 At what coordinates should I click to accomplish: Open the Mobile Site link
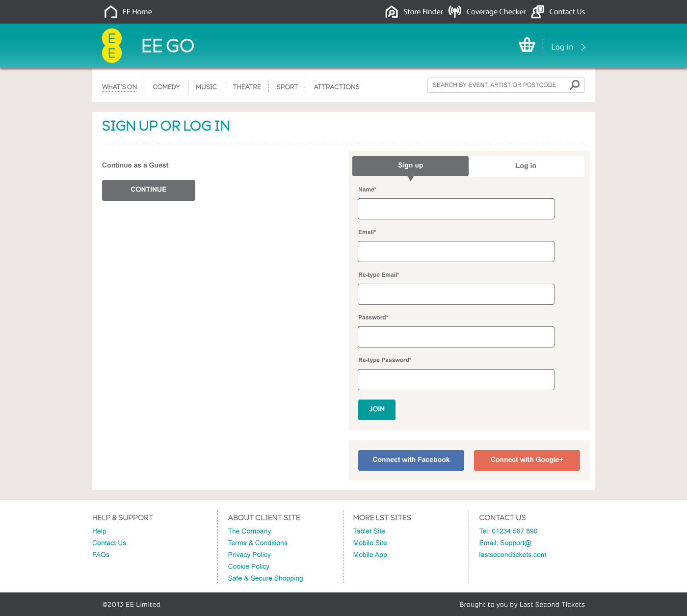[x=370, y=543]
